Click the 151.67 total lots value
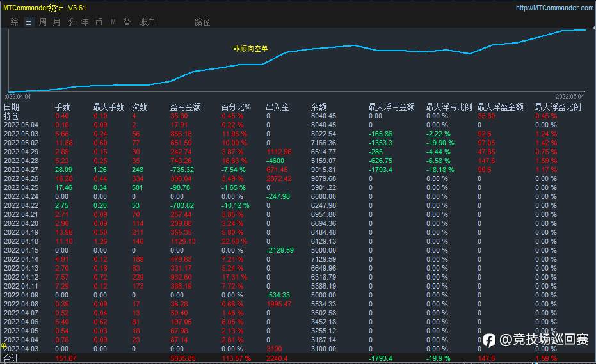Screen dimensions: 596x364 click(x=66, y=358)
